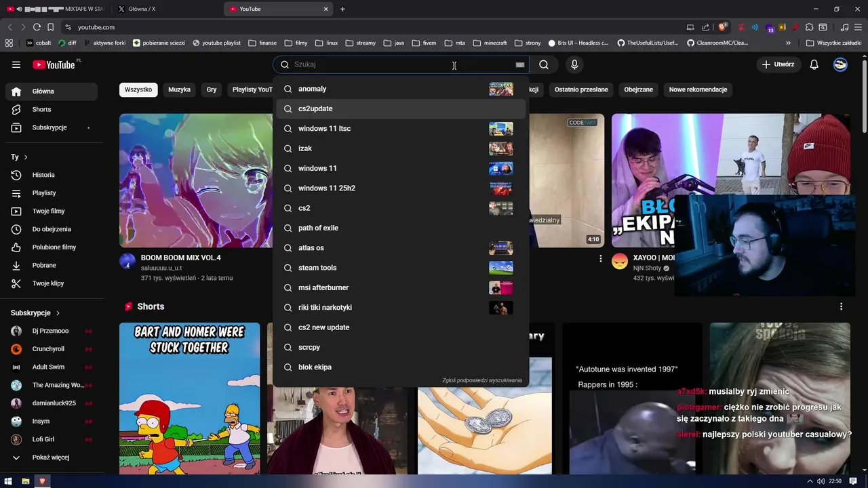Select the Gry filter chip
Viewport: 868px width, 488px height.
[212, 89]
